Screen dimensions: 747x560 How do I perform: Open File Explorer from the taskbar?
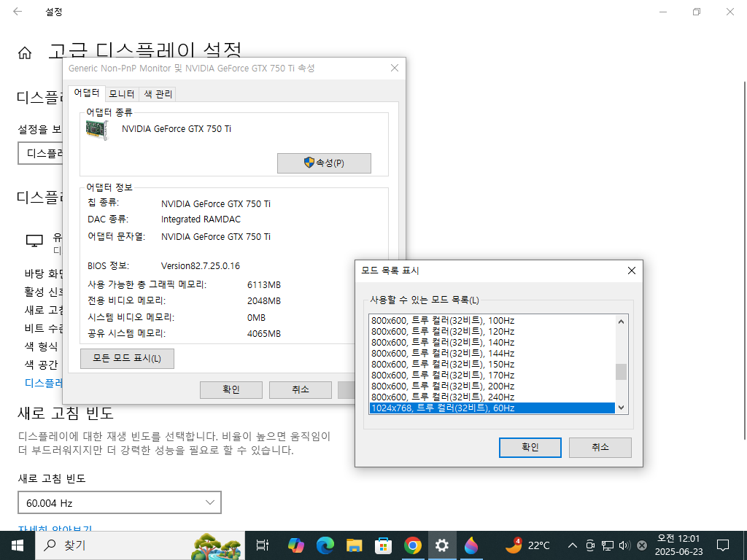355,545
